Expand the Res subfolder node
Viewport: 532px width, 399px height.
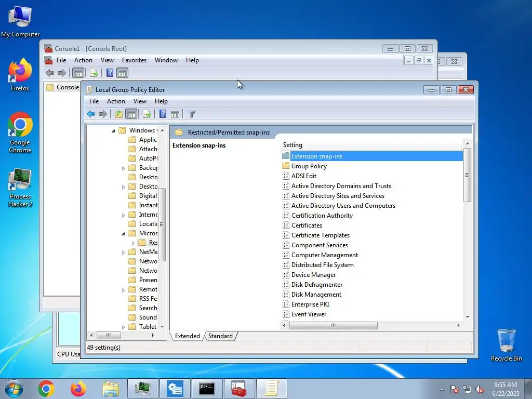(133, 243)
